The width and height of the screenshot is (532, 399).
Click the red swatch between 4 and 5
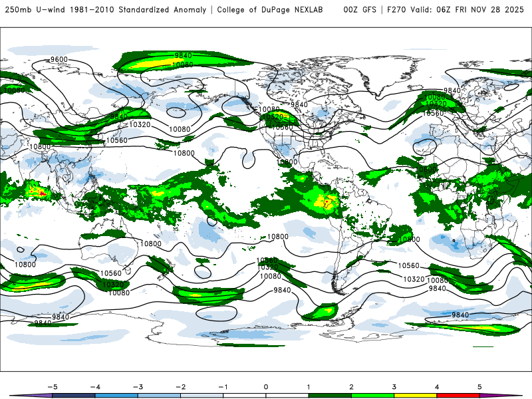click(x=458, y=396)
